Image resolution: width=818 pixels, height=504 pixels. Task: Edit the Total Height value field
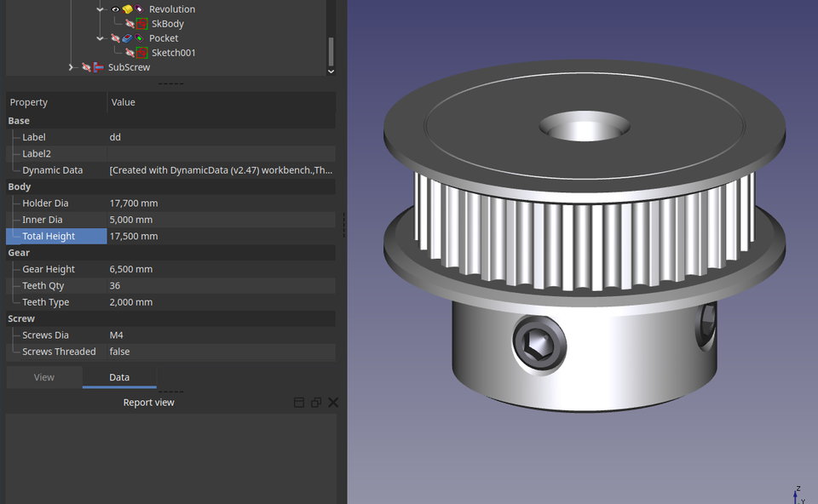point(170,236)
